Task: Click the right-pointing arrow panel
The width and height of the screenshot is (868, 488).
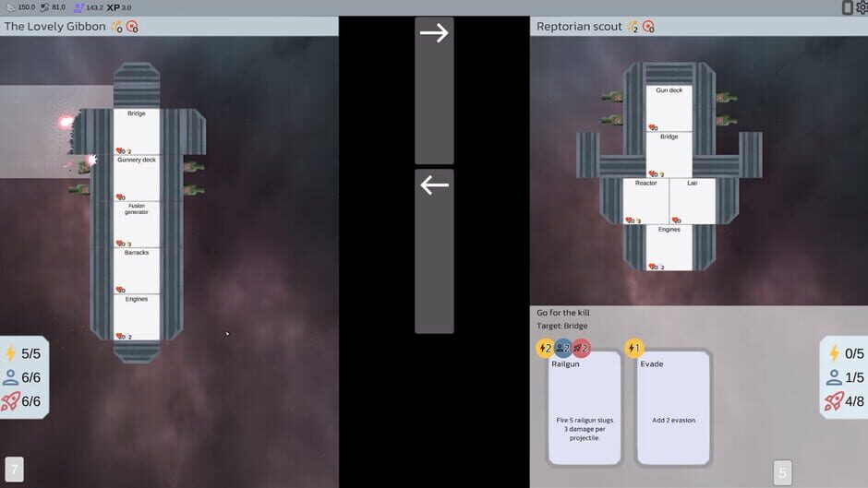Action: click(x=434, y=90)
